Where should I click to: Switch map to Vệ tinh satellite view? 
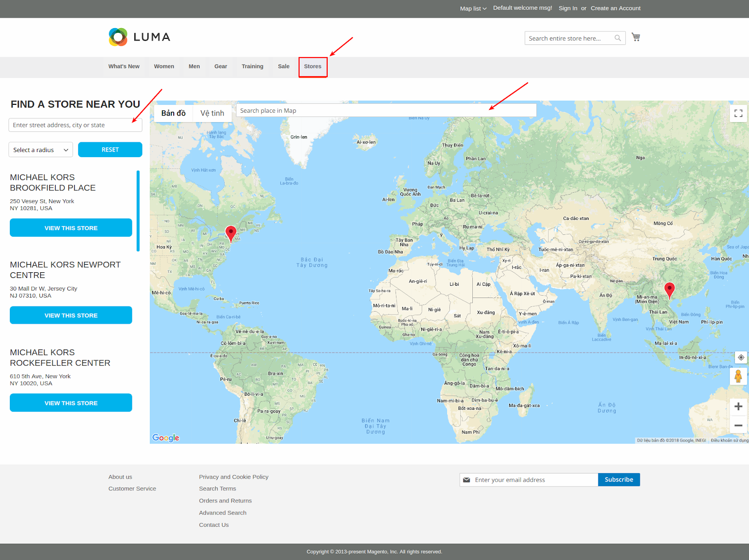click(x=213, y=113)
